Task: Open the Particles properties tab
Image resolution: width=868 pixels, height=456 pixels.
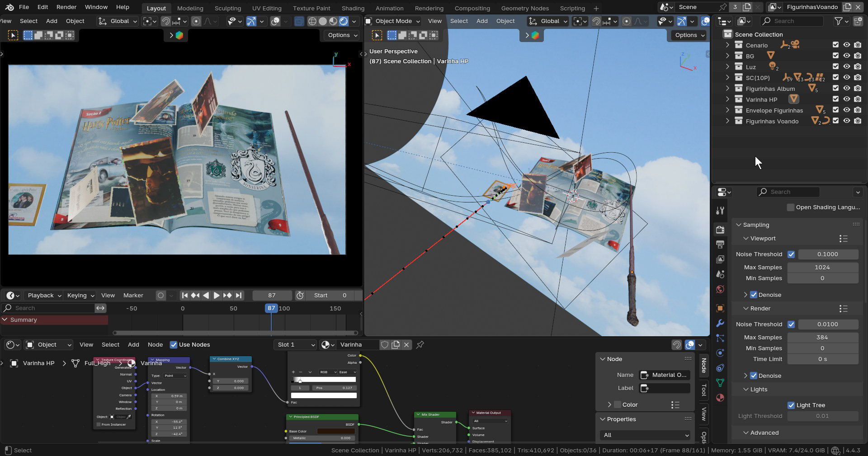Action: [720, 338]
